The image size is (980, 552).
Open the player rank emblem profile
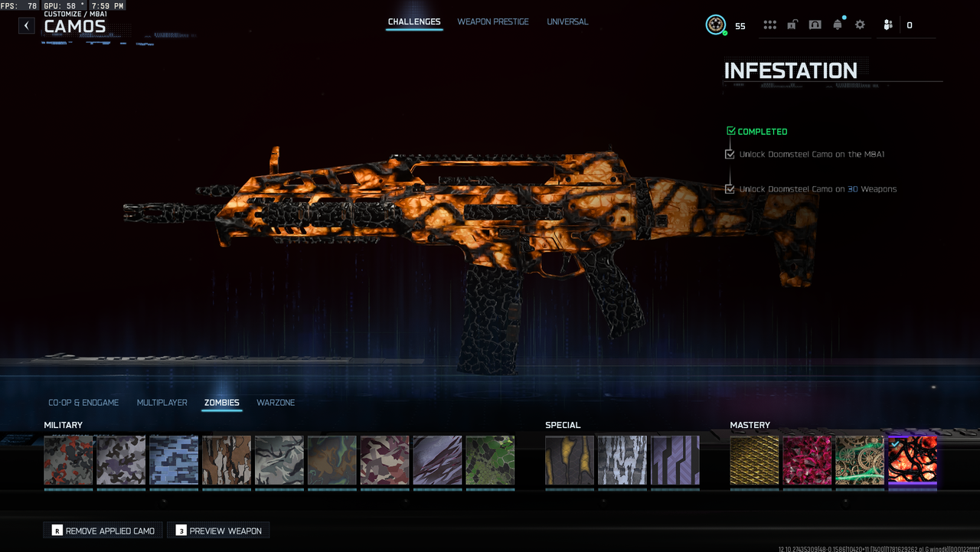point(716,25)
